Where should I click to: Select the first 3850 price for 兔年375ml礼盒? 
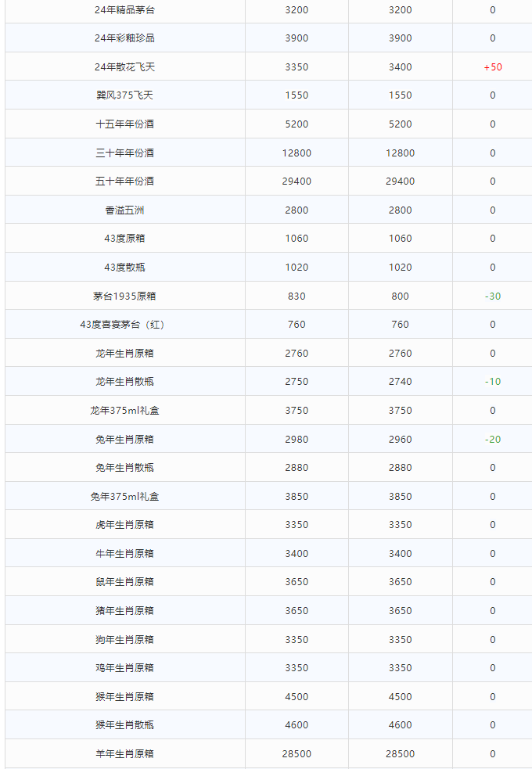(x=297, y=497)
